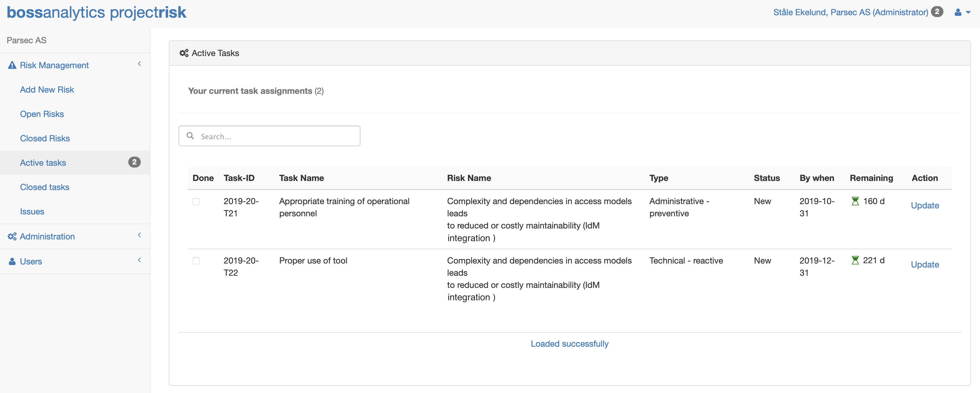The height and width of the screenshot is (393, 980).
Task: Click the 'Administrative - preventive' type cell
Action: (679, 207)
